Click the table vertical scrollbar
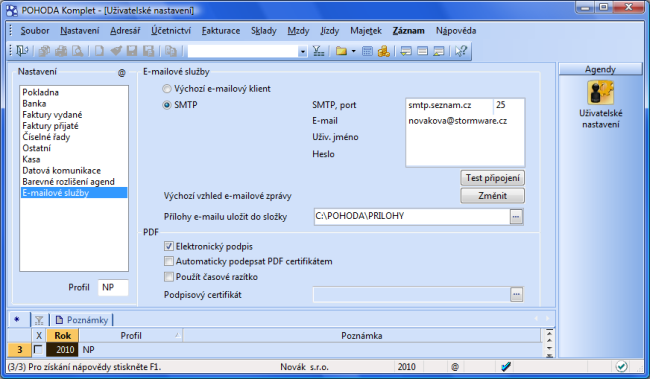This screenshot has height=379, width=650. [x=549, y=343]
